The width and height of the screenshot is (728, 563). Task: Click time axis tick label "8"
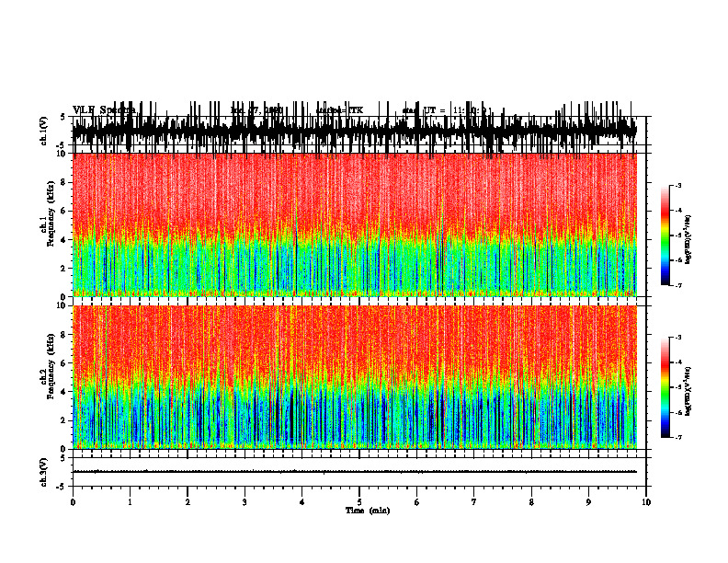tap(531, 502)
